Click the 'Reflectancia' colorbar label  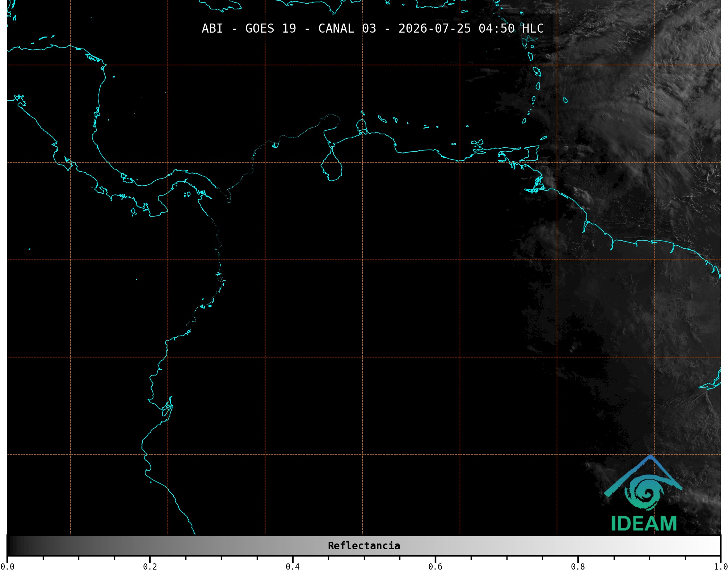pyautogui.click(x=364, y=546)
